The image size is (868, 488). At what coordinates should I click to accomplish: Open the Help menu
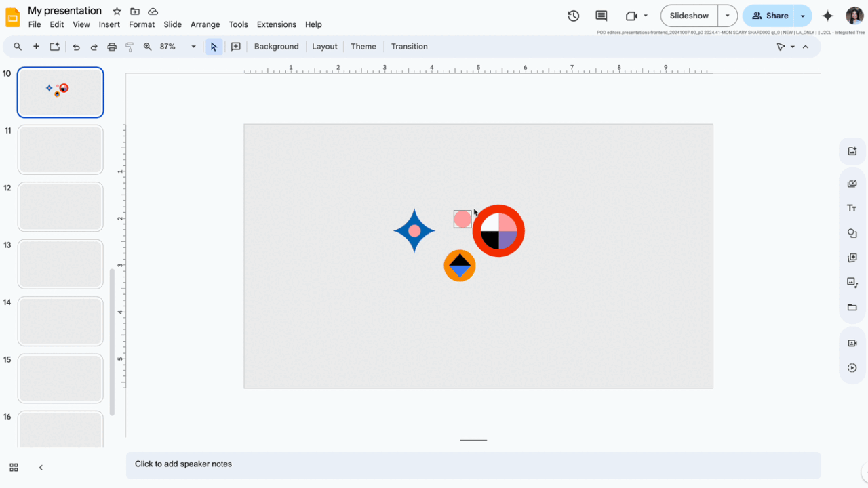pyautogui.click(x=313, y=24)
